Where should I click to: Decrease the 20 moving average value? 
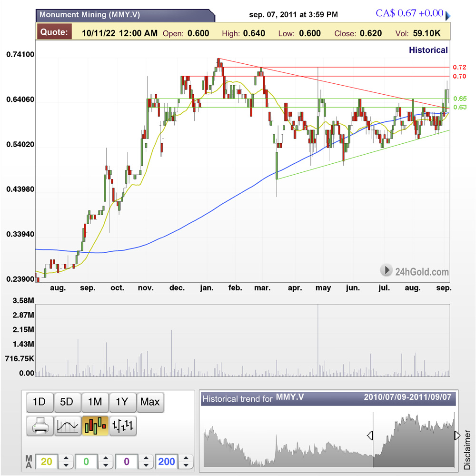coord(66,466)
